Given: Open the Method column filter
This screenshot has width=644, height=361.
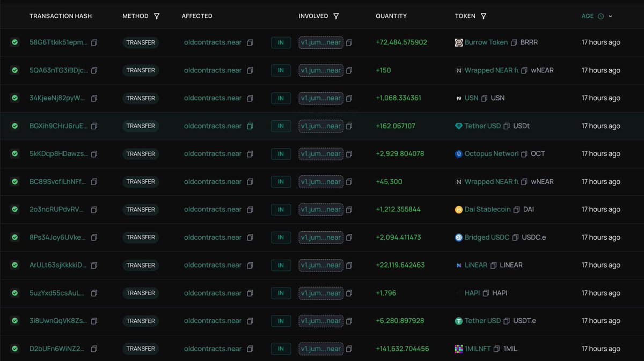Looking at the screenshot, I should (x=156, y=16).
